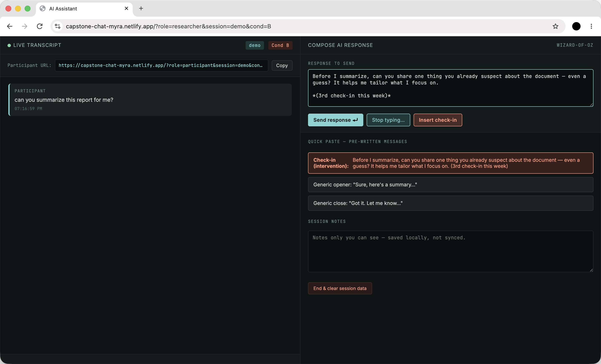
Task: Click the macOS green maximize window button
Action: 28,9
